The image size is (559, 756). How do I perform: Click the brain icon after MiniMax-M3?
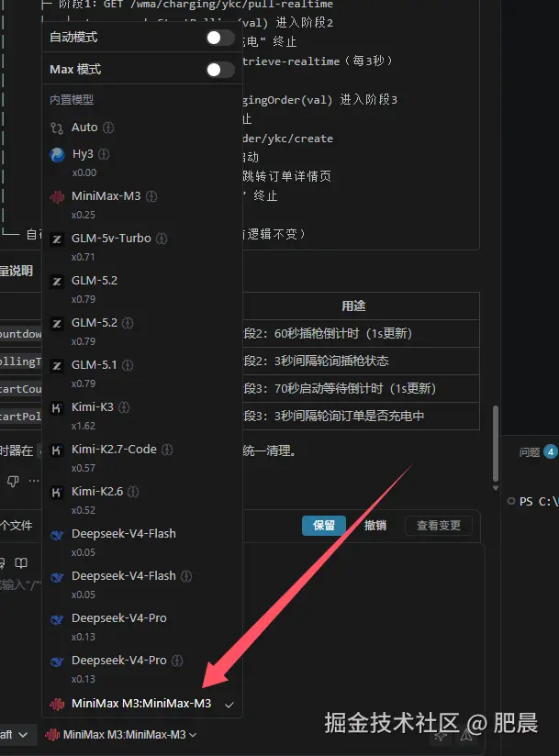click(x=151, y=196)
